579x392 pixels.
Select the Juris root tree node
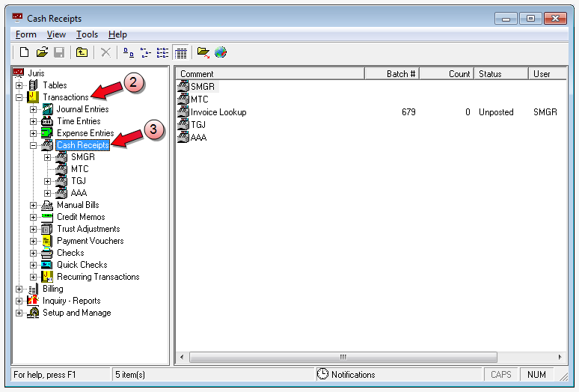click(x=36, y=73)
